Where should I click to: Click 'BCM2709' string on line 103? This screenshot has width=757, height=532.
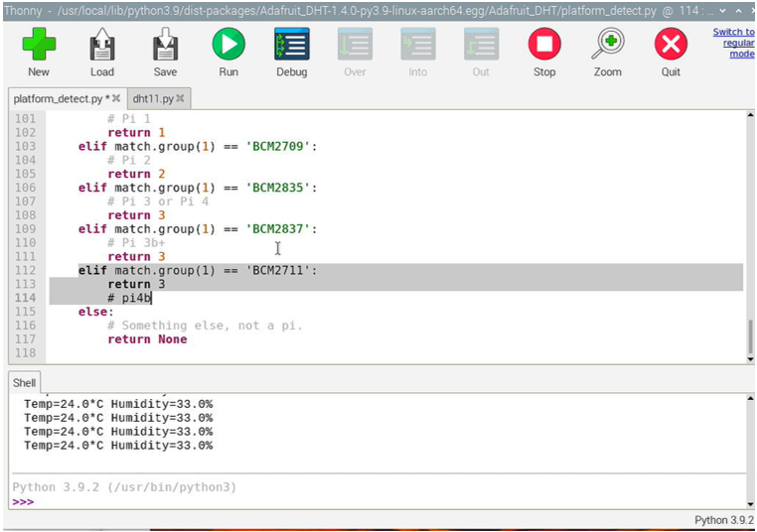(x=277, y=146)
